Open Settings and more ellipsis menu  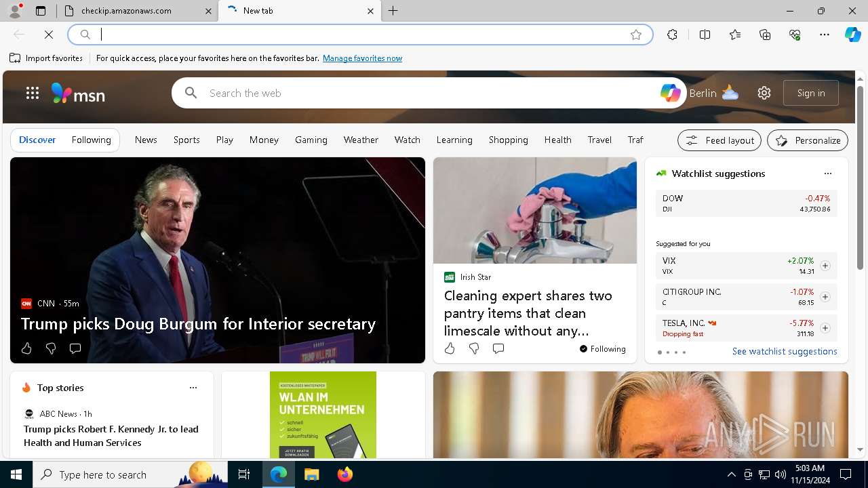[x=825, y=35]
